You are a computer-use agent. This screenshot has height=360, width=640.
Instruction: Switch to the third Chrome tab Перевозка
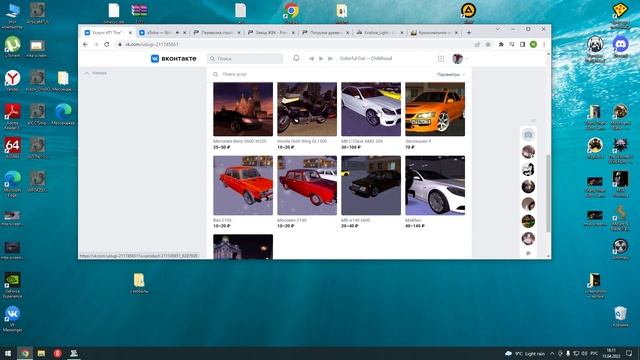(216, 32)
